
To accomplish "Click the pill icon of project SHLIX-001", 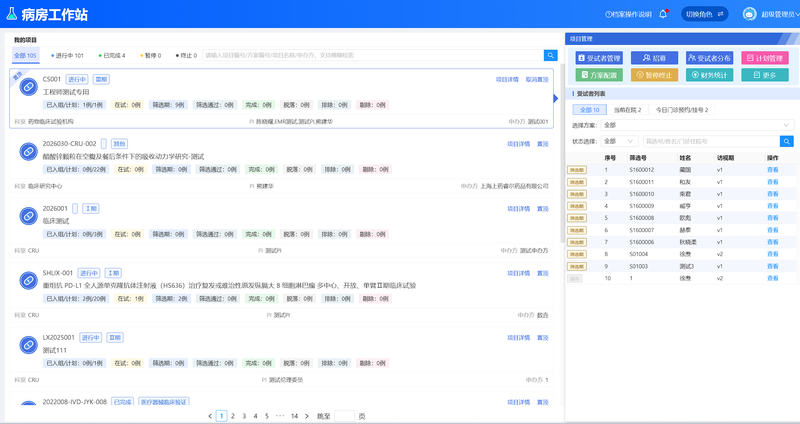I will click(x=29, y=281).
